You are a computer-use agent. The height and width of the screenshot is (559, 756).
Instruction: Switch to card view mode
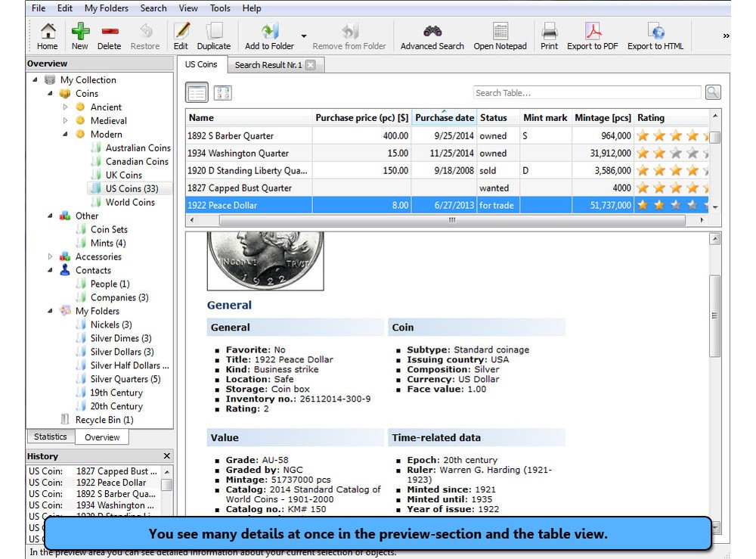(x=221, y=92)
